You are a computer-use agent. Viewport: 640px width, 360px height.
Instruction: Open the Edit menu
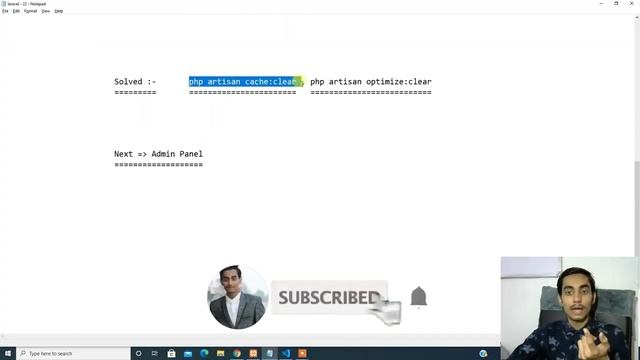pos(16,11)
